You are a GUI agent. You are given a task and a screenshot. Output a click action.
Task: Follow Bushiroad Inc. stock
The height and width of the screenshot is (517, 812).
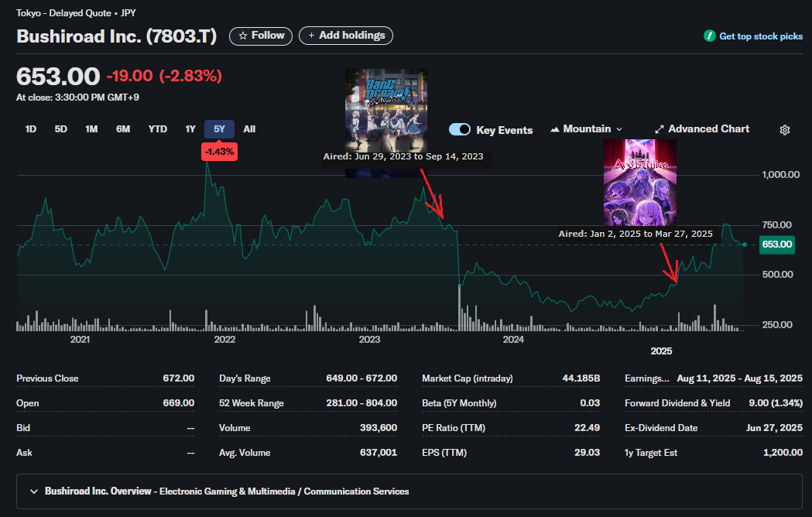(261, 36)
